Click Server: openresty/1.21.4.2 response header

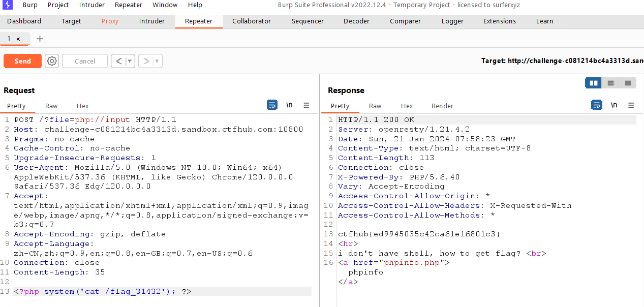click(x=404, y=129)
